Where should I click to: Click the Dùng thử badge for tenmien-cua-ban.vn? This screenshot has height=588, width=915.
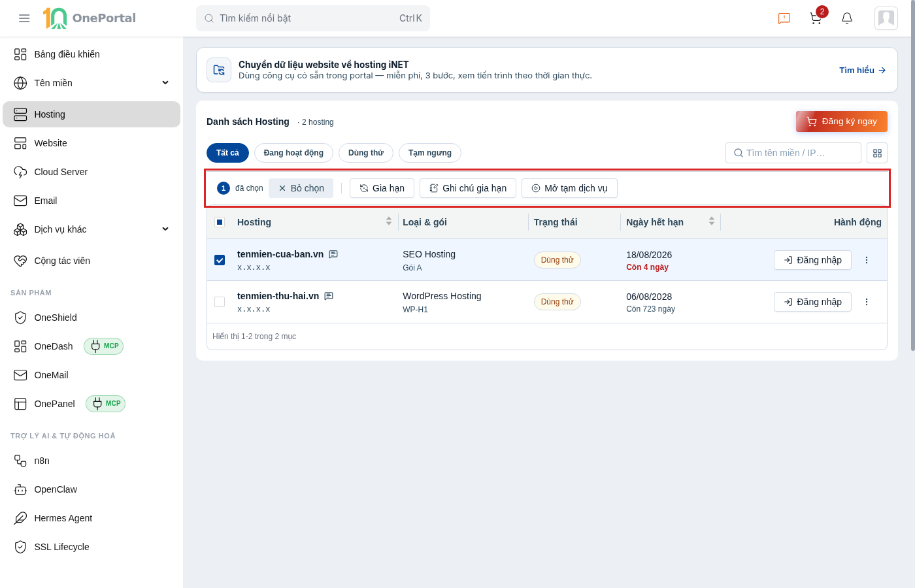pyautogui.click(x=557, y=260)
